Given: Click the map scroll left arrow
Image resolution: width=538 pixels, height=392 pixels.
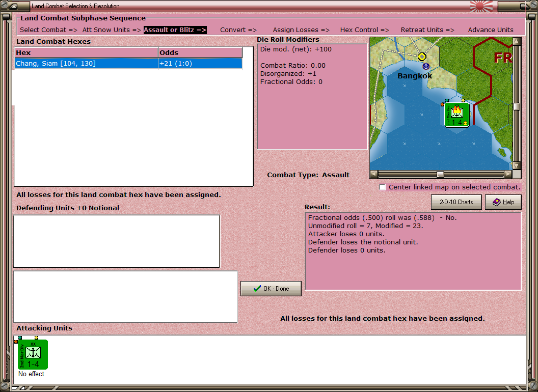Looking at the screenshot, I should (x=374, y=174).
